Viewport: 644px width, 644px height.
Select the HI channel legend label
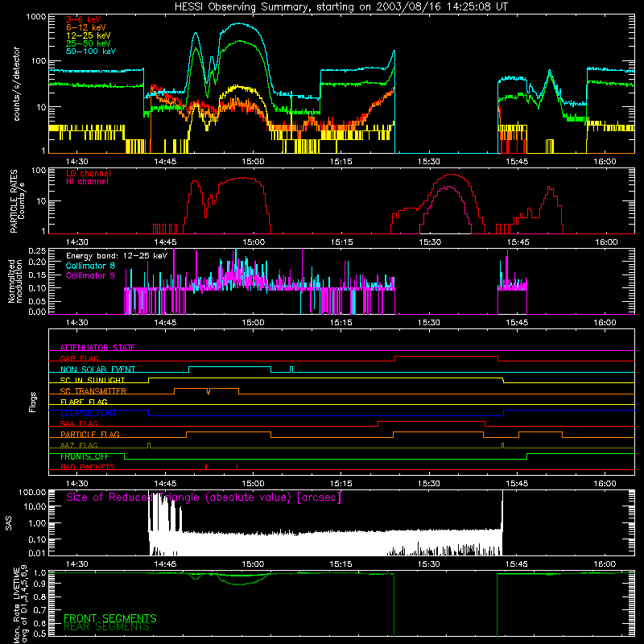click(x=87, y=181)
